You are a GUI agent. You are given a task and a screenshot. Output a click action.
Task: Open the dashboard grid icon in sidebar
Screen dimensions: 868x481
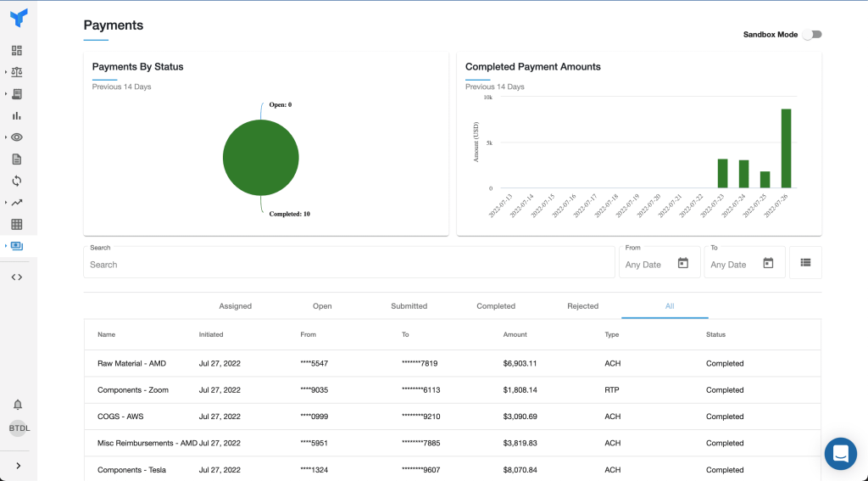coord(17,50)
